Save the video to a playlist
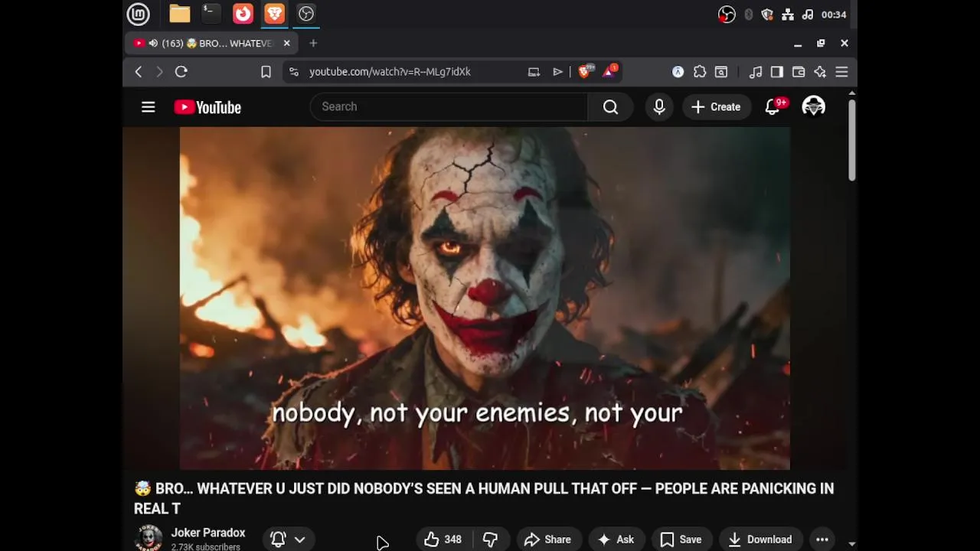Screen dimensions: 980x551 [681, 540]
